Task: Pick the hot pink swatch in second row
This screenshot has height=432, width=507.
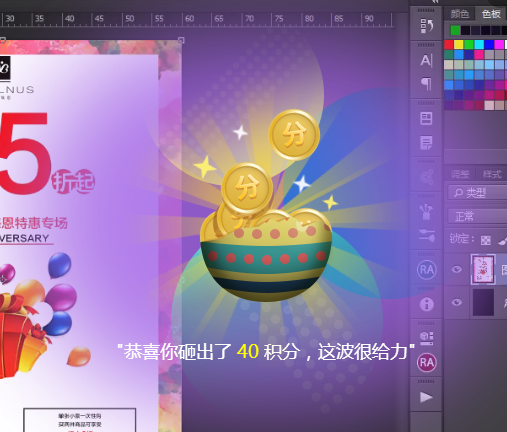Action: coord(479,55)
